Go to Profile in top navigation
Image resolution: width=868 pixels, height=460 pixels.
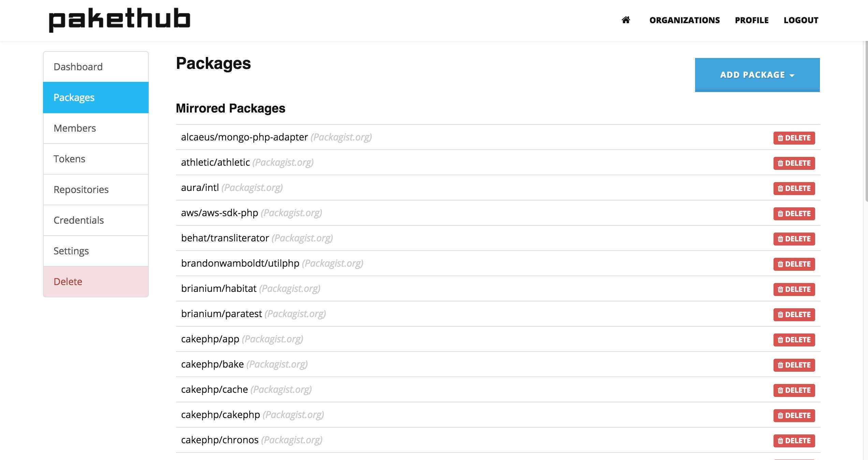751,20
